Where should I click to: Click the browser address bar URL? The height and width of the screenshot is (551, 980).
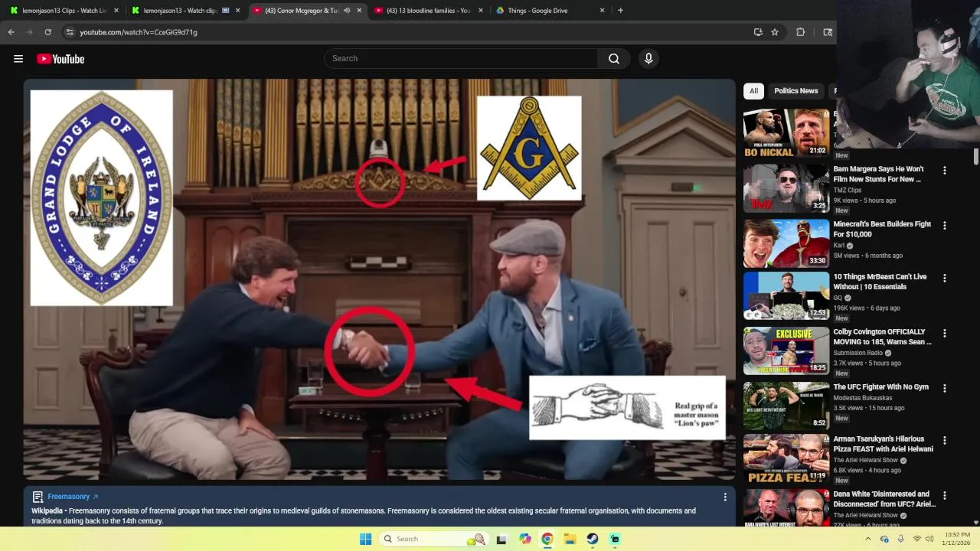[x=139, y=32]
